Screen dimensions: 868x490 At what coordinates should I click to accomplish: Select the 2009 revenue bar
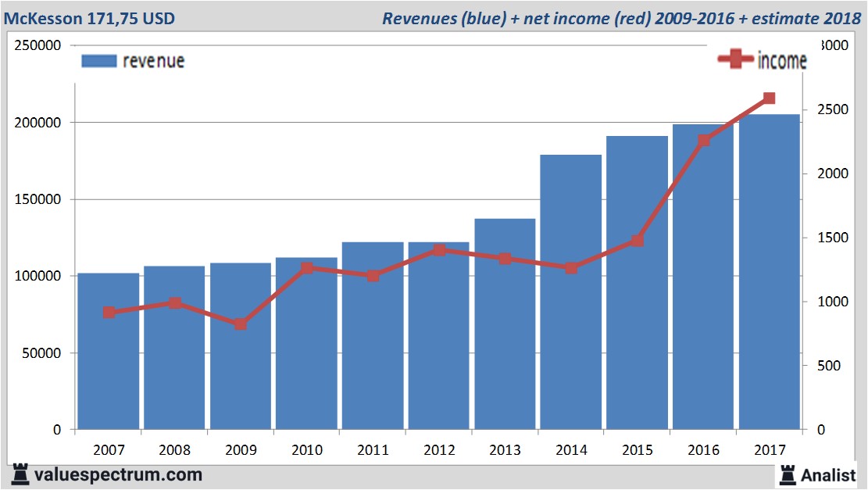pyautogui.click(x=241, y=346)
